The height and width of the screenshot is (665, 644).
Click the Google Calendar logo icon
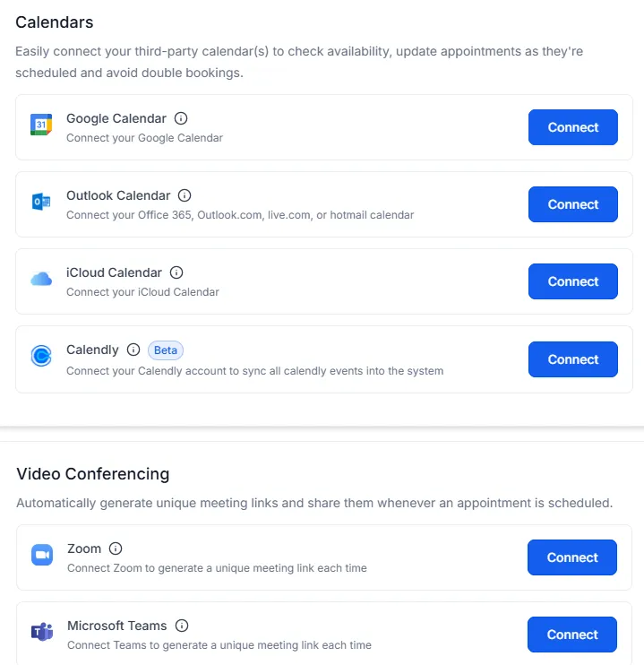41,125
